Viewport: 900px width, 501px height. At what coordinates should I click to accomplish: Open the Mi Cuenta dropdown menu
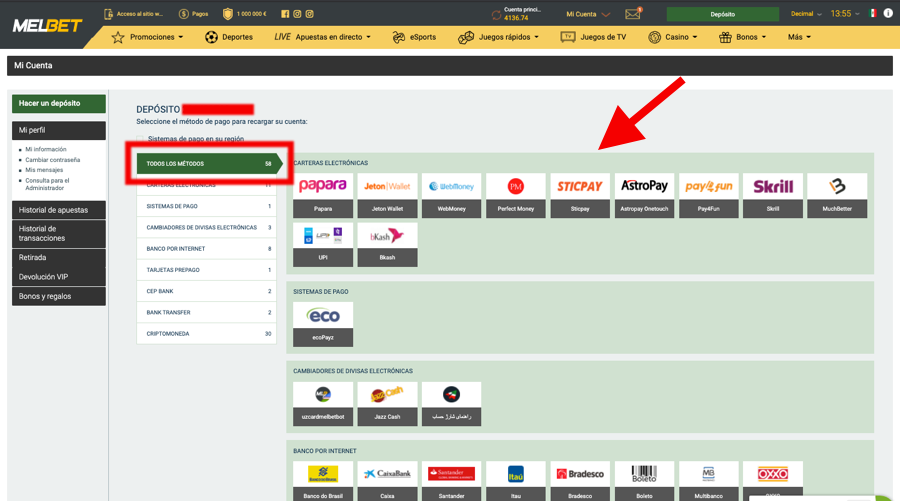pyautogui.click(x=587, y=14)
